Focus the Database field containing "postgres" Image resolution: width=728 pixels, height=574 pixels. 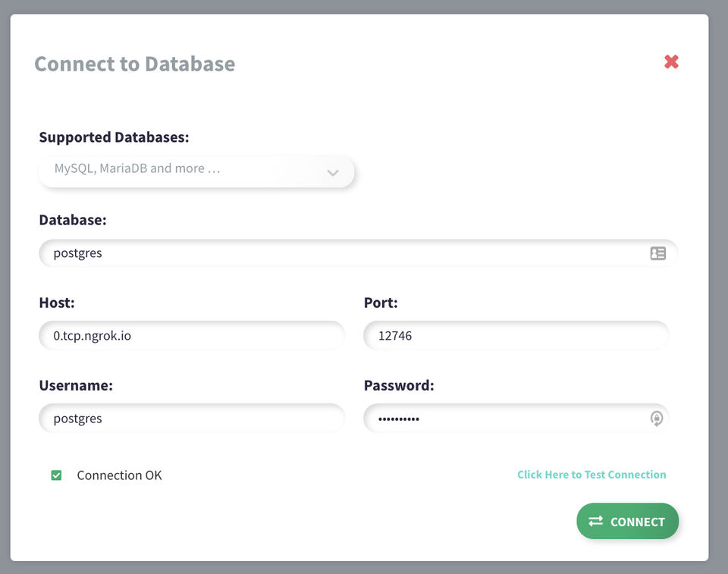tap(341, 253)
